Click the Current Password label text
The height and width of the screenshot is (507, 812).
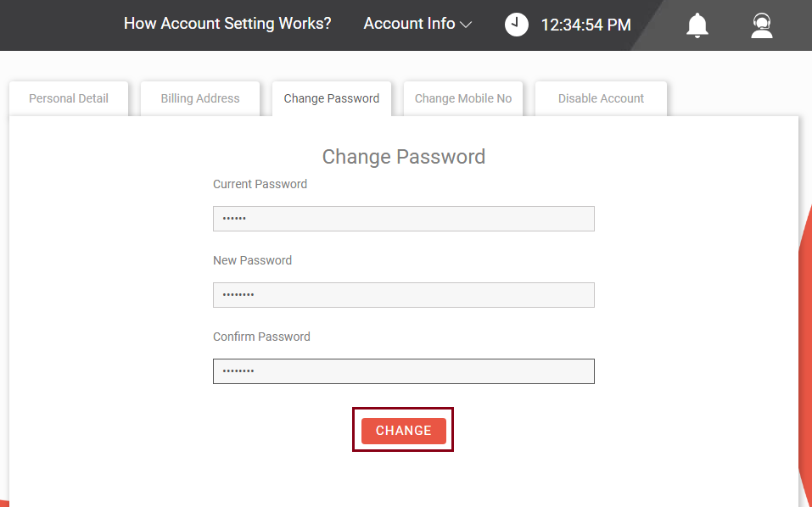point(260,184)
